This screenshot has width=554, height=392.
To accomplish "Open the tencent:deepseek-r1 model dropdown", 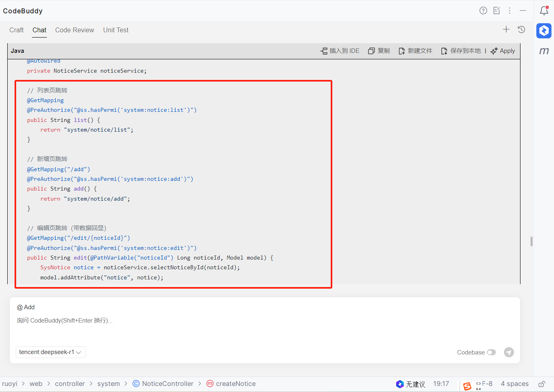I will click(x=51, y=352).
